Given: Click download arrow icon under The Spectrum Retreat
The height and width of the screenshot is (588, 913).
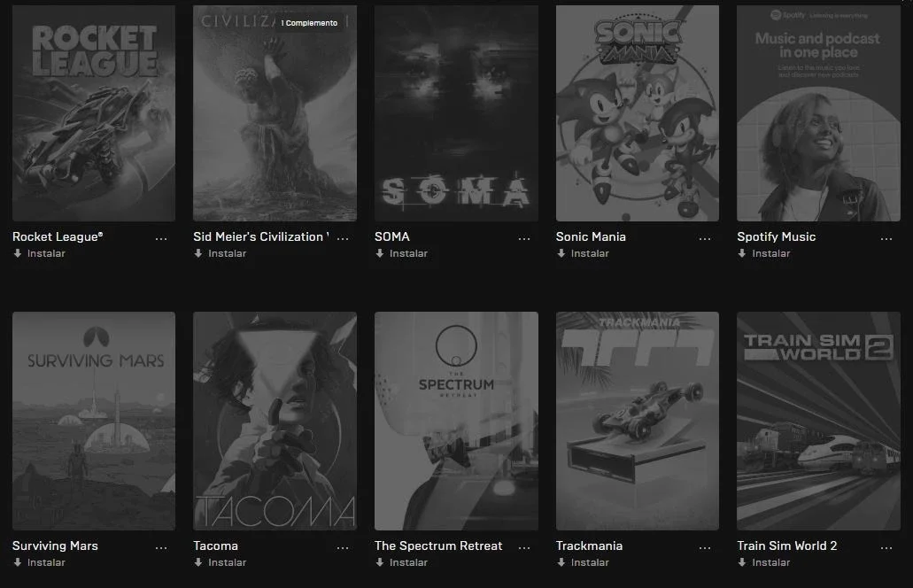Looking at the screenshot, I should coord(380,562).
